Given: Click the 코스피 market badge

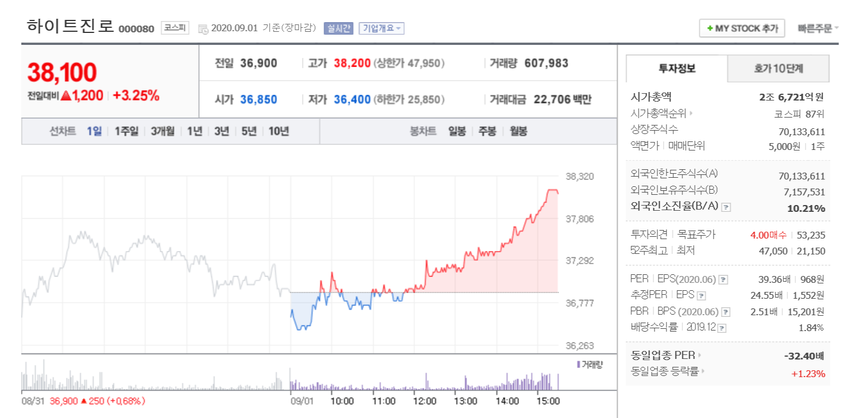Looking at the screenshot, I should (x=175, y=28).
